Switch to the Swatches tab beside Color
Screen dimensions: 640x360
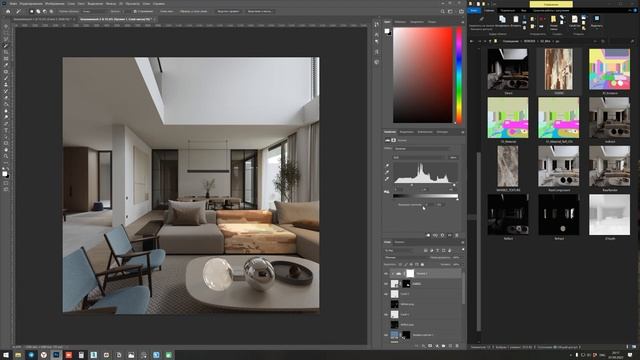coord(400,22)
